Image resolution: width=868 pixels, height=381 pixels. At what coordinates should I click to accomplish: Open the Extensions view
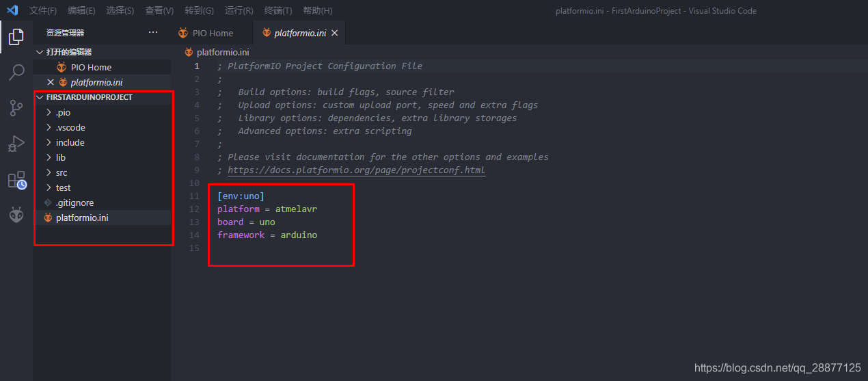point(16,180)
